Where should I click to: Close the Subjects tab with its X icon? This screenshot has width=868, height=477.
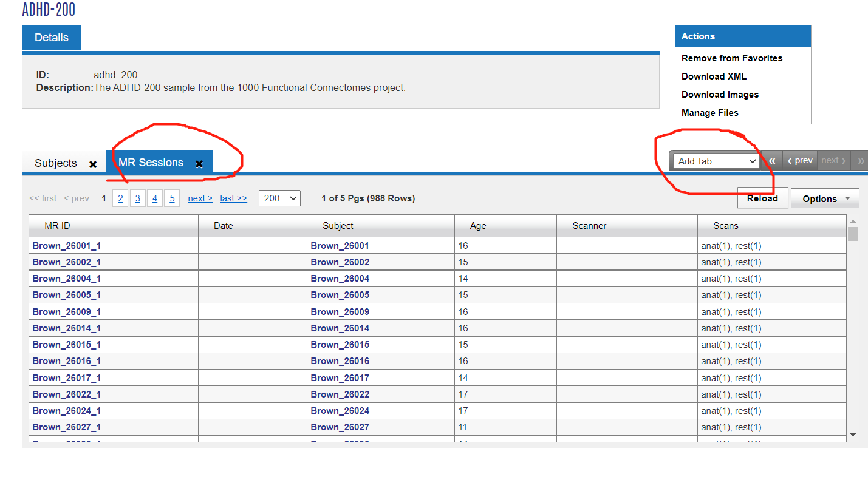93,164
